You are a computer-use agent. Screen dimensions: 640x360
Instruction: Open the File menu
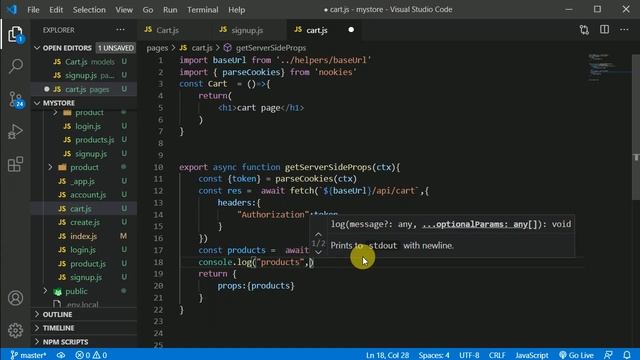[33, 9]
